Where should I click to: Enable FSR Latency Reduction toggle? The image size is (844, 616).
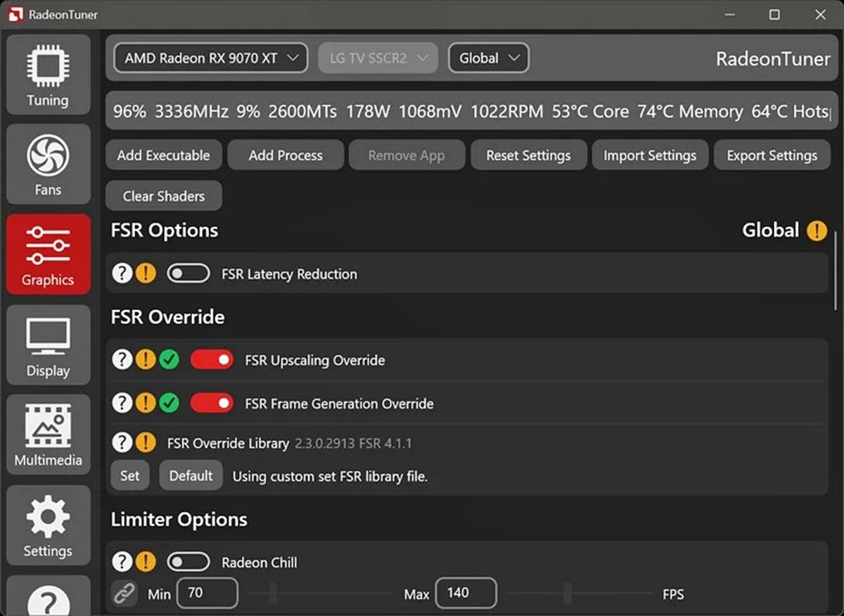point(188,274)
